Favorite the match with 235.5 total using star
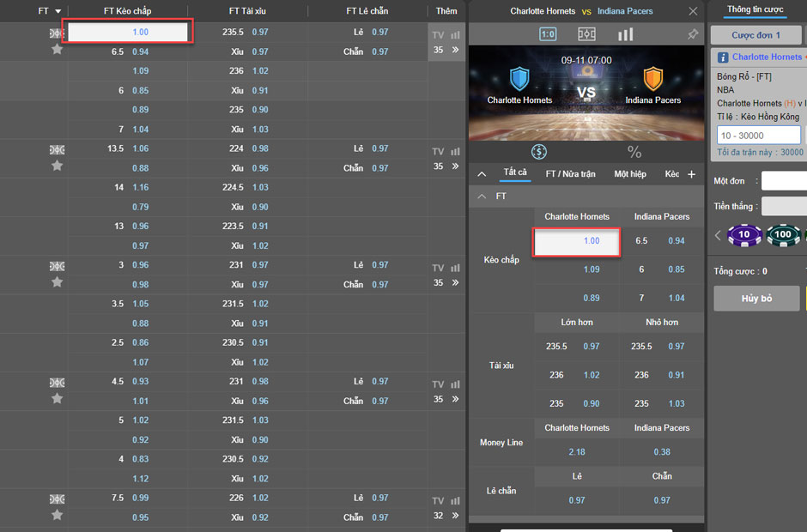 (x=58, y=50)
